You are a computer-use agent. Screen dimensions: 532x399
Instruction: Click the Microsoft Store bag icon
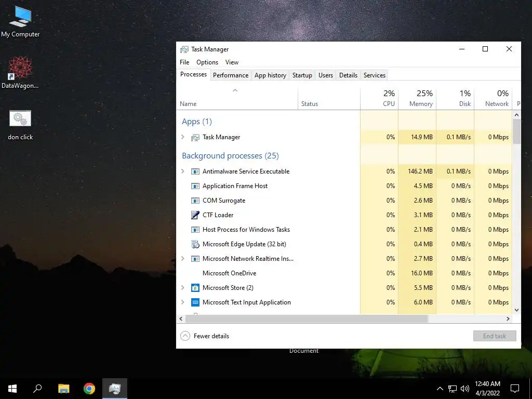click(x=195, y=288)
